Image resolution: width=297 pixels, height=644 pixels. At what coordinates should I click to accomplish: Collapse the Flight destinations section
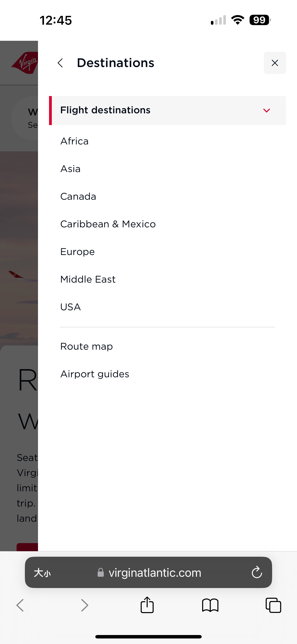[168, 110]
